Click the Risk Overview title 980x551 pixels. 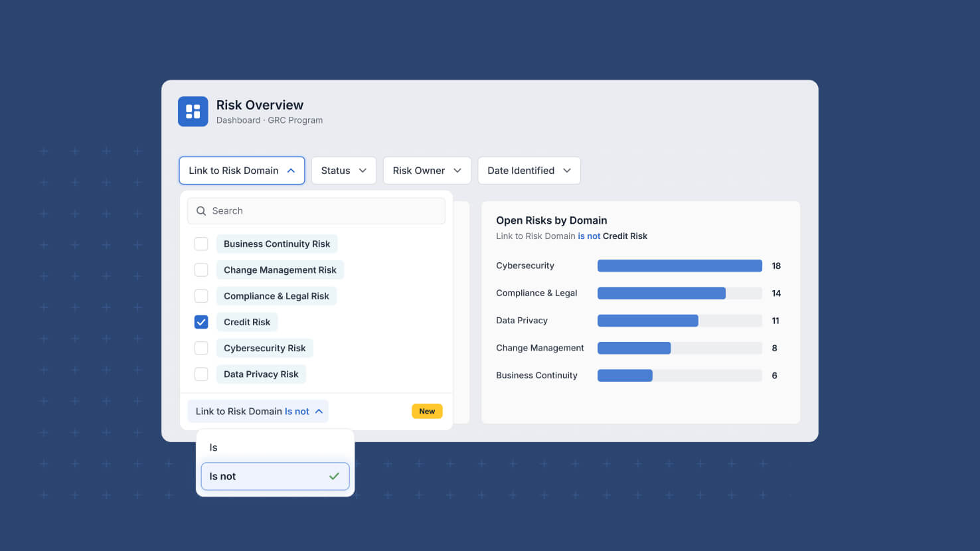(x=260, y=105)
